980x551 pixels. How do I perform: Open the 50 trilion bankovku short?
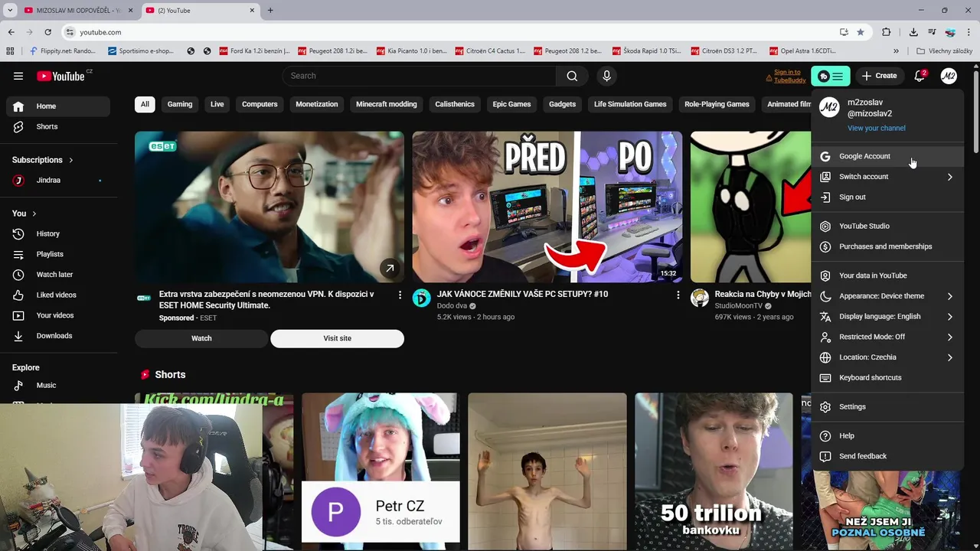(x=714, y=472)
